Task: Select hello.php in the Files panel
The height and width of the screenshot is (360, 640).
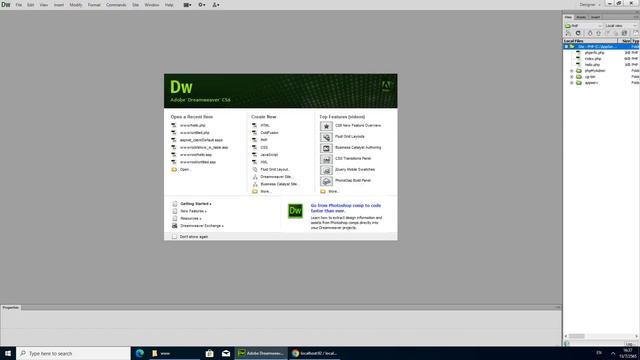Action: [592, 64]
